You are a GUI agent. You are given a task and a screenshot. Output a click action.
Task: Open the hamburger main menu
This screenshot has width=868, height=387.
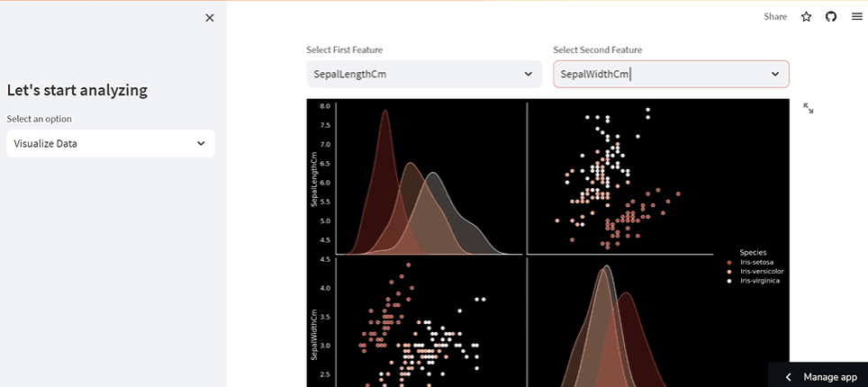coord(856,16)
